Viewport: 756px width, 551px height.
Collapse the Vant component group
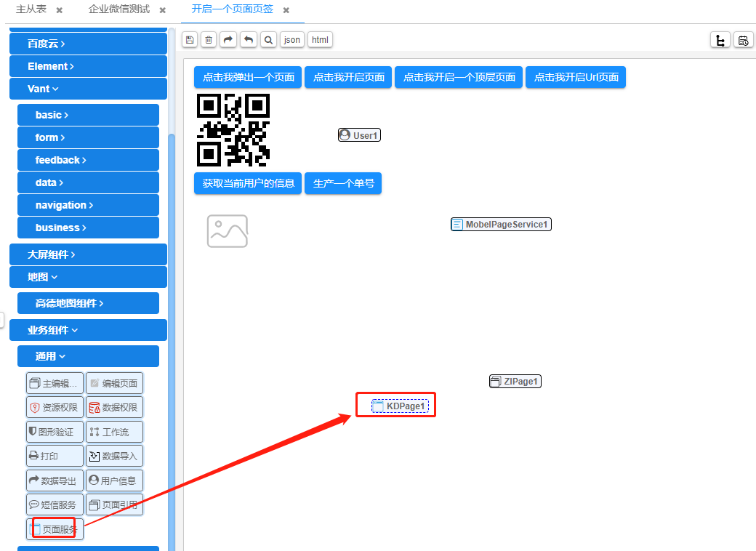(x=88, y=89)
